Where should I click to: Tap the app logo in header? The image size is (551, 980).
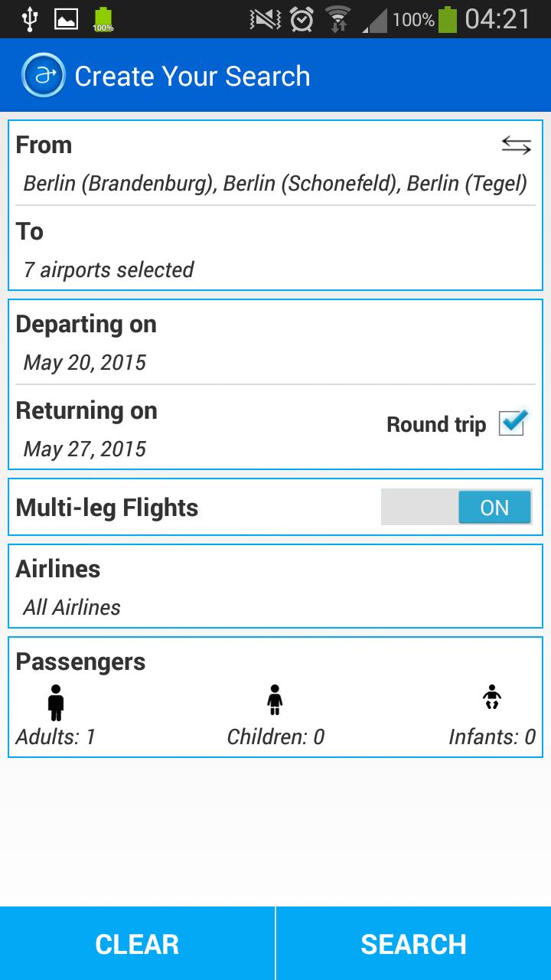[x=43, y=75]
